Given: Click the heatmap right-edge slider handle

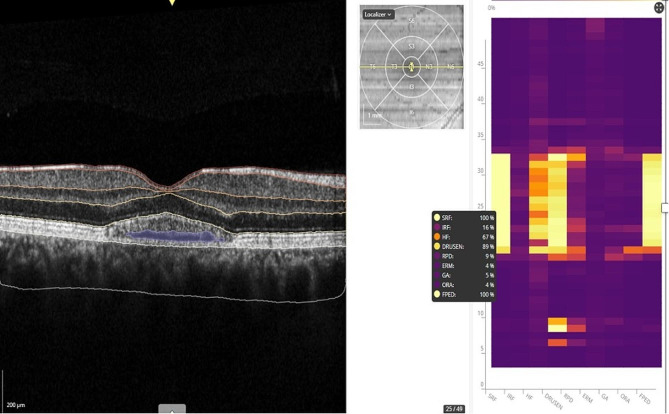Looking at the screenshot, I should click(x=665, y=208).
